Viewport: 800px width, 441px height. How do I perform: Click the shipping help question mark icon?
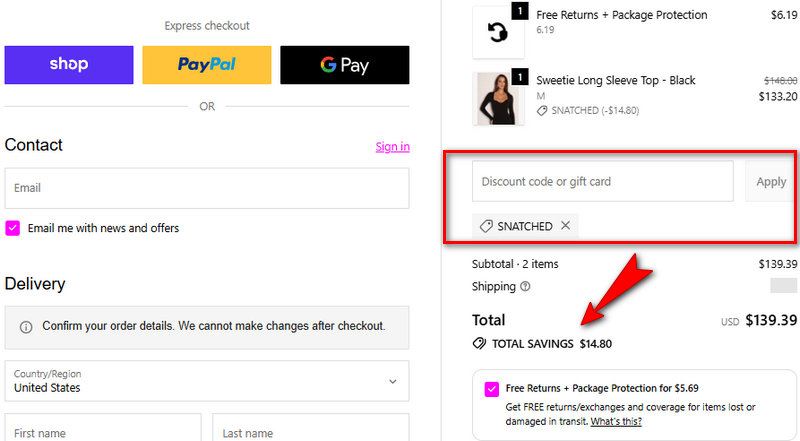(525, 287)
